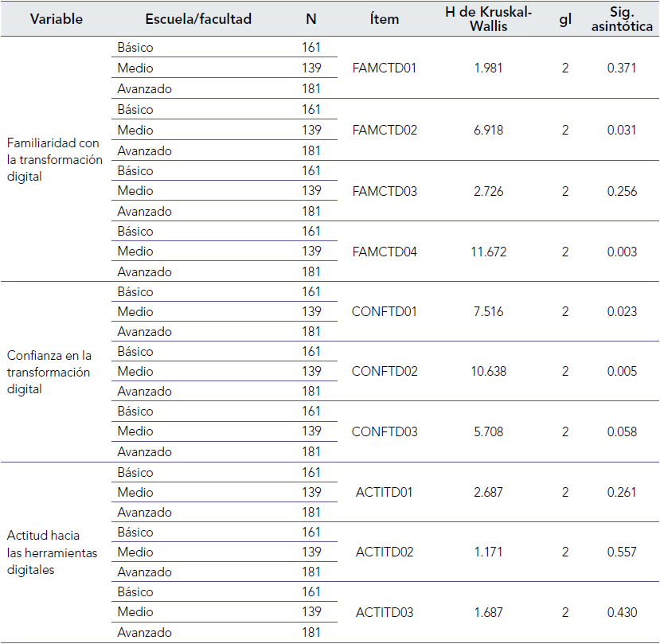Select the Escuela/facultad column header
This screenshot has width=660, height=644.
(198, 19)
